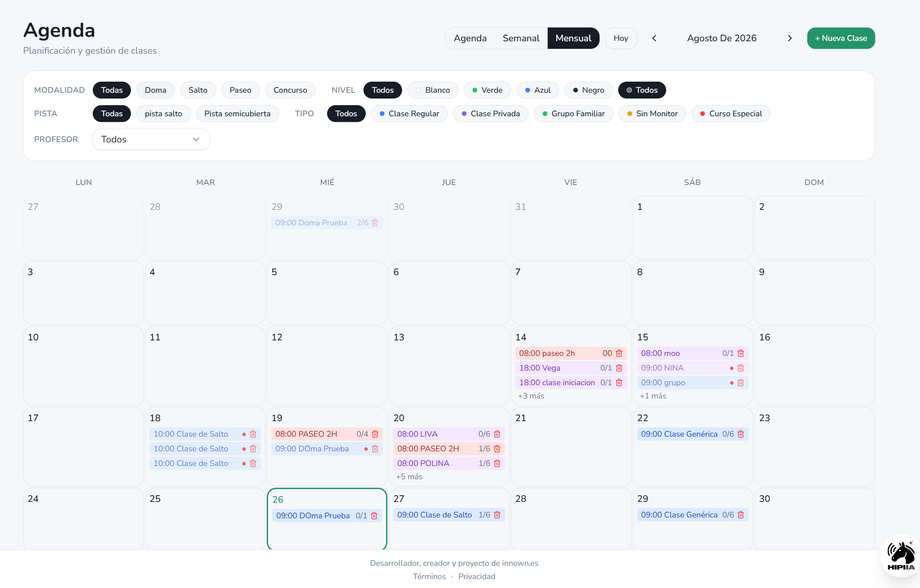Screen dimensions: 920x588
Task: Expand +3 más on day 14
Action: pos(531,396)
